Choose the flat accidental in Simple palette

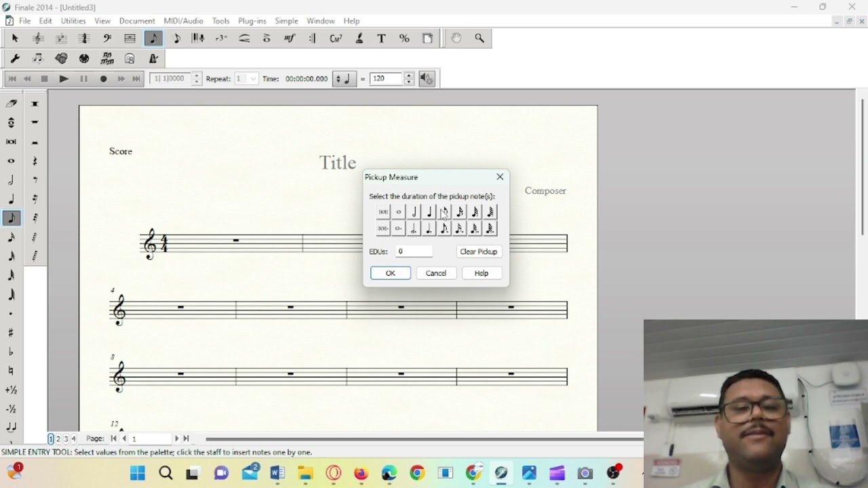tap(12, 352)
